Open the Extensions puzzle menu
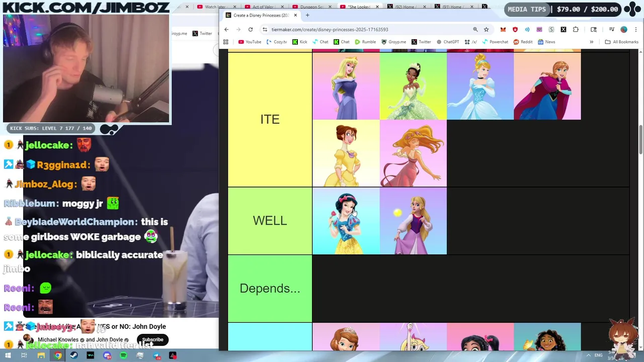Image resolution: width=644 pixels, height=362 pixels. click(x=576, y=29)
